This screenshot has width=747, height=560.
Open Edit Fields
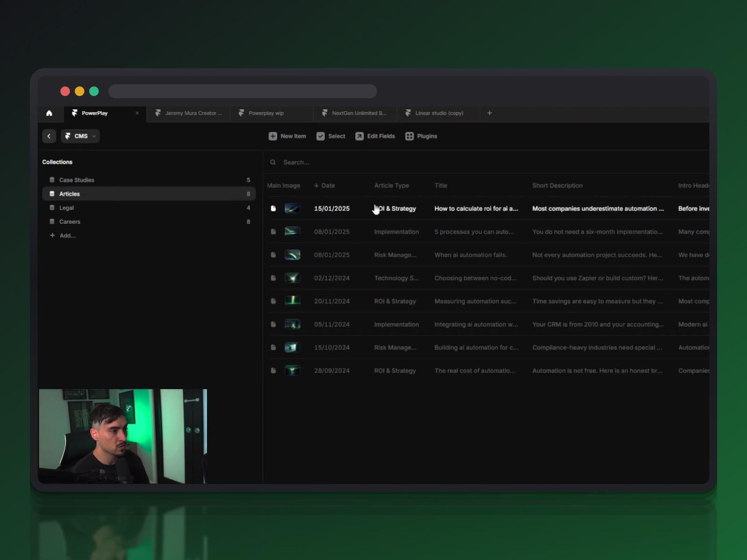375,136
